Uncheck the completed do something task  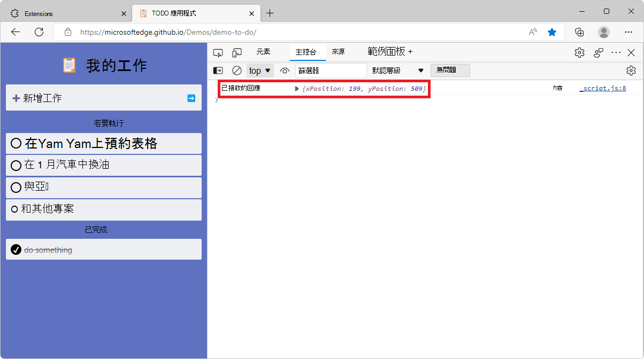(x=16, y=249)
